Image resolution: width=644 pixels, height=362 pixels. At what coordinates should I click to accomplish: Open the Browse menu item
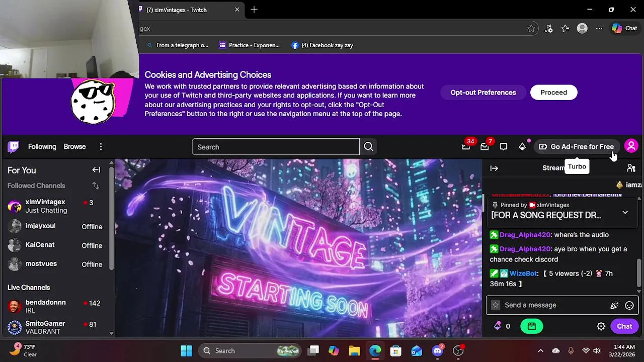coord(74,147)
